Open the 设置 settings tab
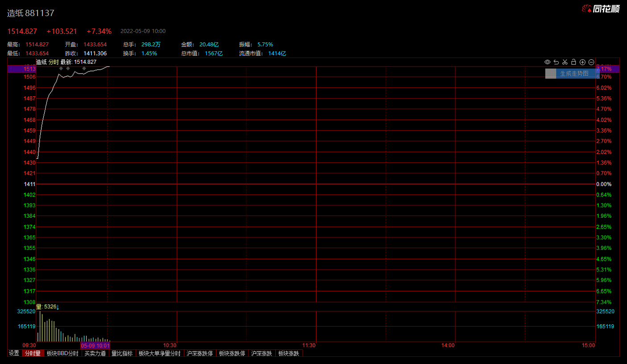Screen dimensions: 627x364 [x=14, y=353]
